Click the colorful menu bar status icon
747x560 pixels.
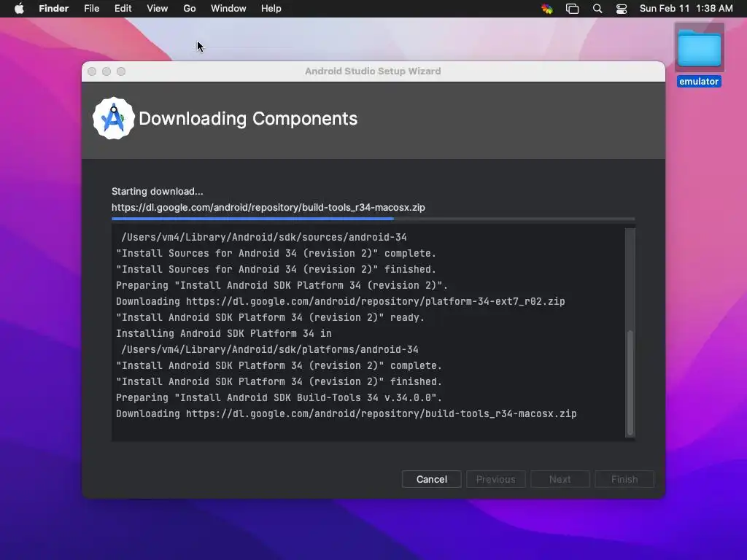(547, 9)
